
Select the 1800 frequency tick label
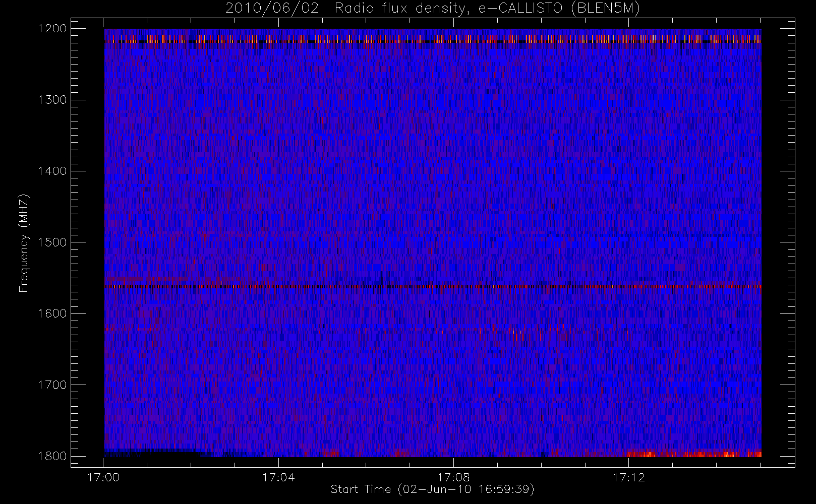pyautogui.click(x=52, y=456)
